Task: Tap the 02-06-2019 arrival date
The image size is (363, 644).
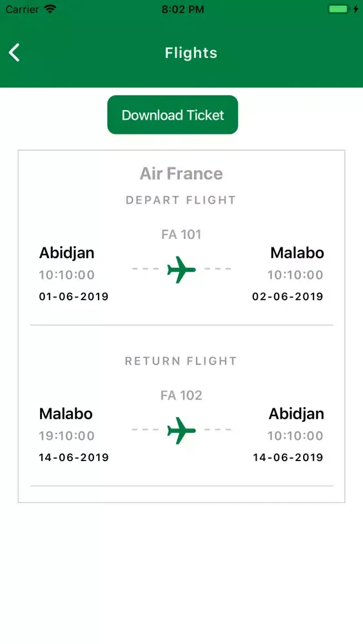Action: pos(288,296)
